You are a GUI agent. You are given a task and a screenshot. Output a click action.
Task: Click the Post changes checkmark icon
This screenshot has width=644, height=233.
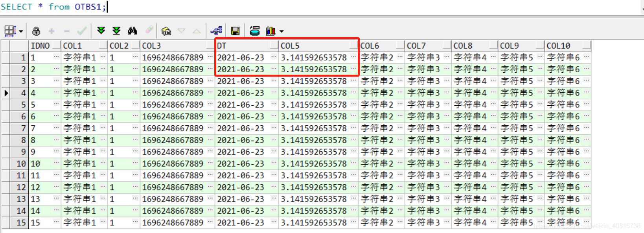tap(82, 31)
